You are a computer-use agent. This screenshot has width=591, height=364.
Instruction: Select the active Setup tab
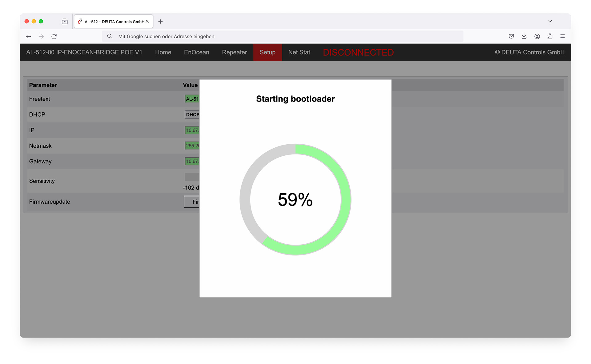coord(267,52)
